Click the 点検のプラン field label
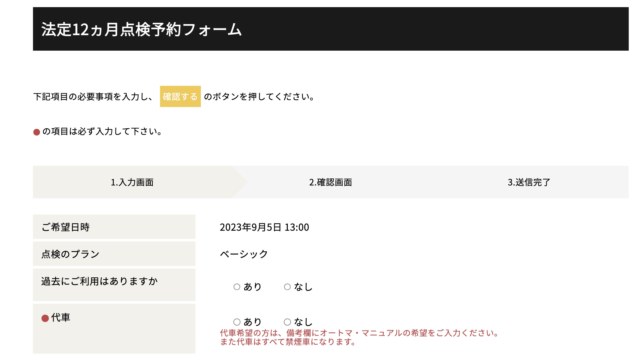Viewport: 644px width, 364px height. coord(70,254)
